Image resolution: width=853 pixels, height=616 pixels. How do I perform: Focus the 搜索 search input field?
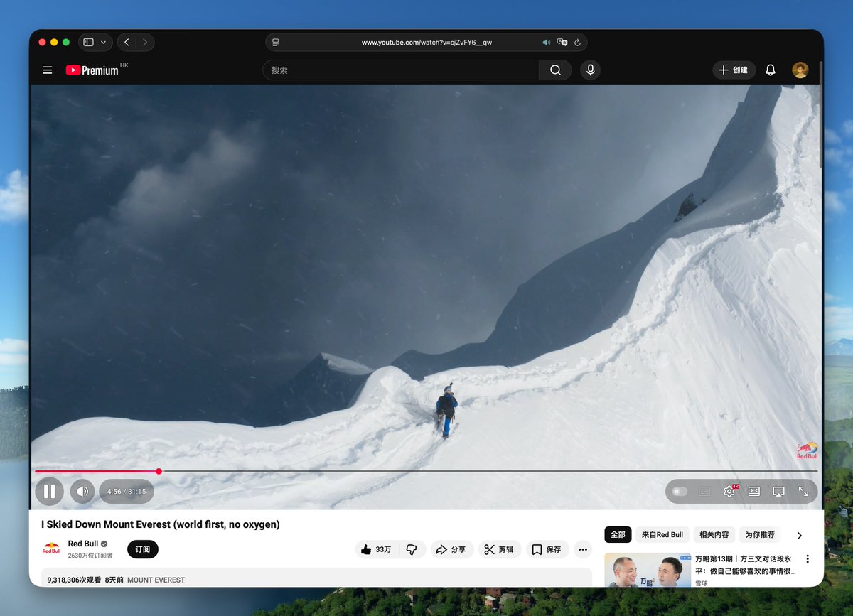[401, 70]
